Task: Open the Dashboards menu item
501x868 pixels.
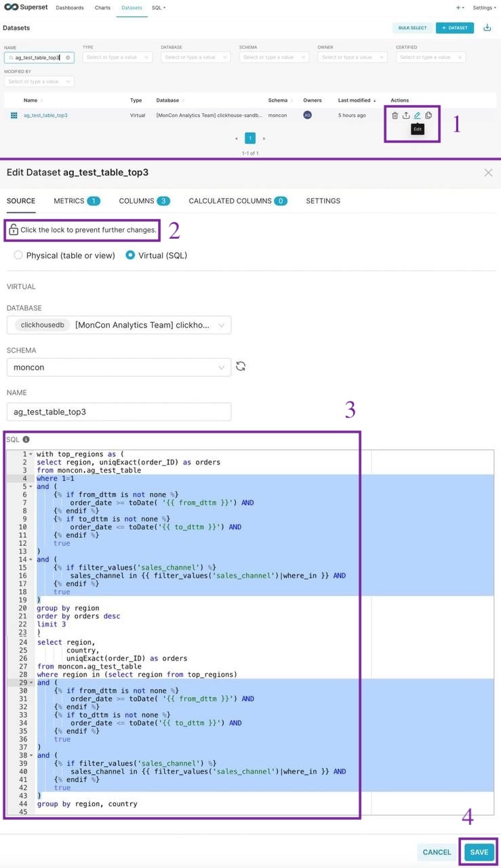Action: coord(70,7)
